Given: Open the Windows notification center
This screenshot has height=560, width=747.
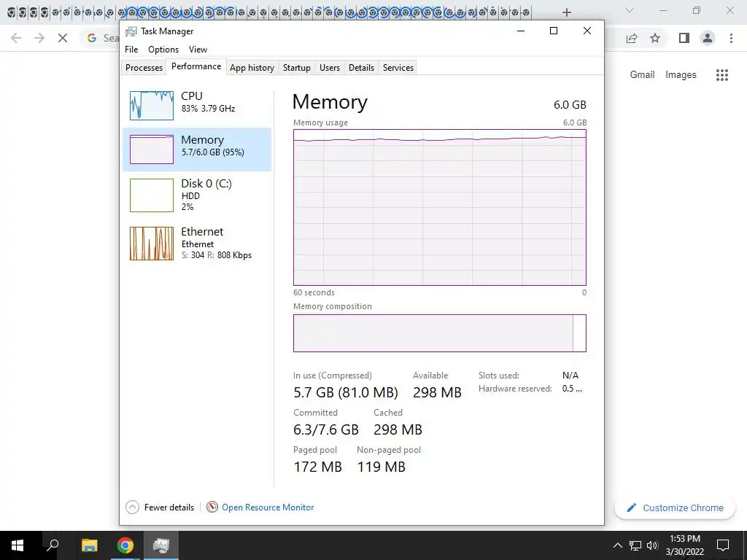Looking at the screenshot, I should 723,545.
